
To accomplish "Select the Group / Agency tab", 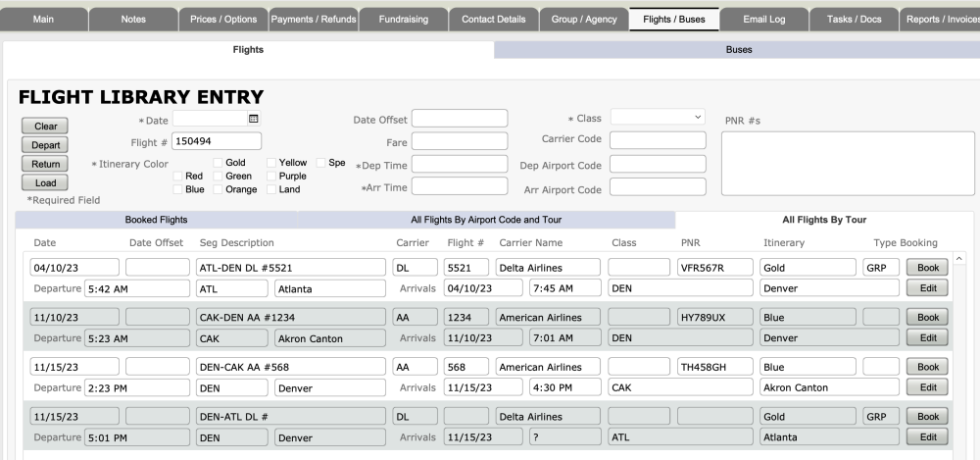I will 584,20.
